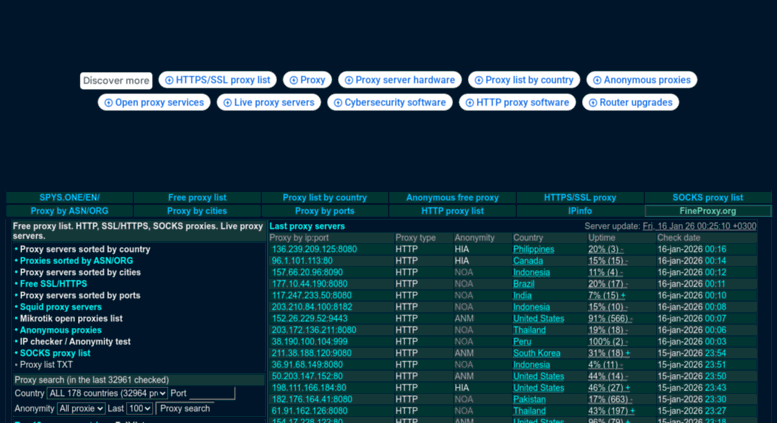Open Live proxy servers chip
The width and height of the screenshot is (777, 423).
pyautogui.click(x=269, y=103)
